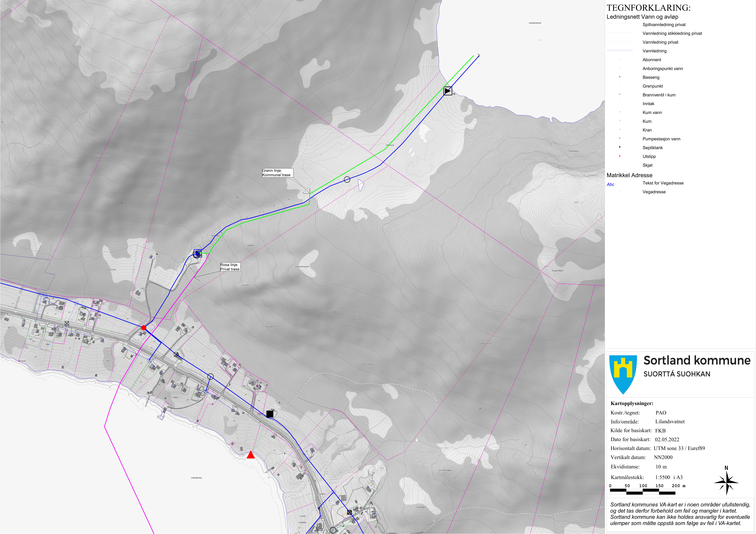756x534 pixels.
Task: Click the 'Rosa linje. Privat trase' label
Action: (x=230, y=267)
